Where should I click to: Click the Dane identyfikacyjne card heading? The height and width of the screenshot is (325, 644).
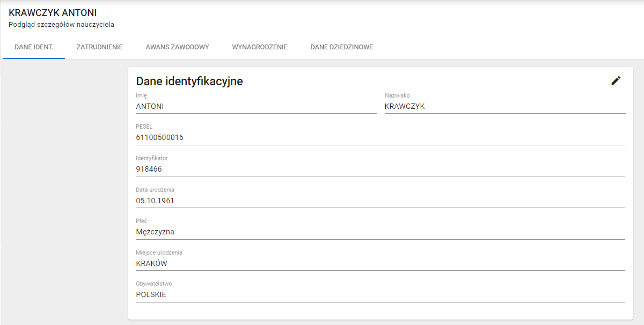pyautogui.click(x=189, y=82)
